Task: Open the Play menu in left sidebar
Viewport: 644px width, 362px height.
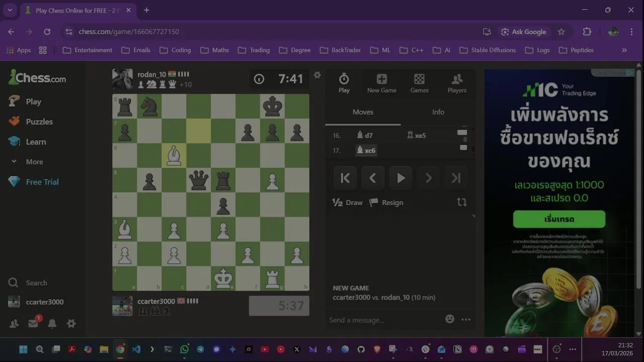Action: coord(25,102)
